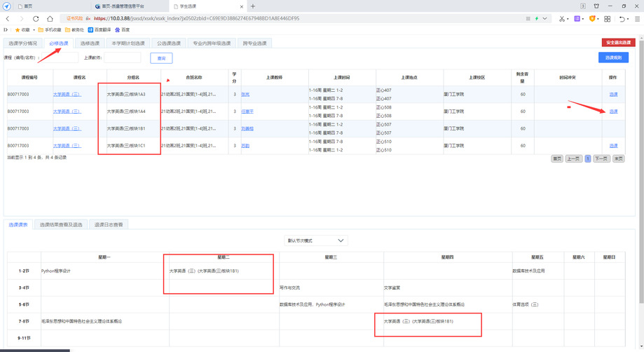Click the 下一页 pagination button
The height and width of the screenshot is (352, 644).
point(601,158)
